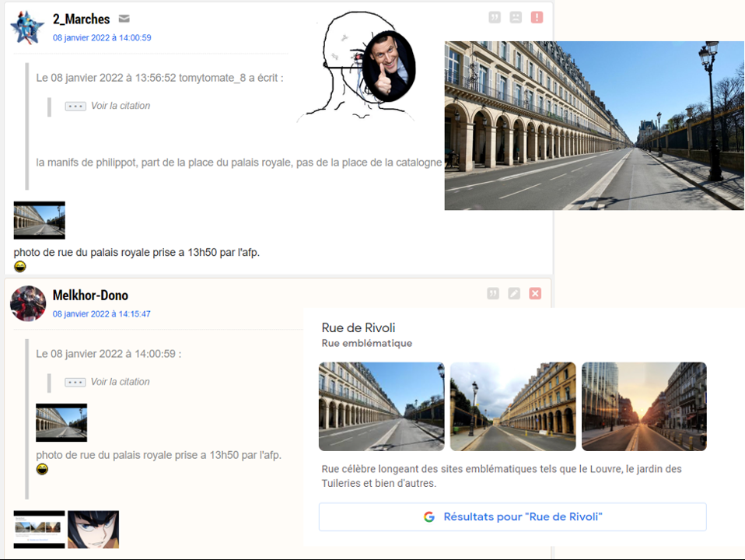Click the 08 janvier 2022 à 14:00:59 timestamp
The image size is (745, 560).
point(102,37)
